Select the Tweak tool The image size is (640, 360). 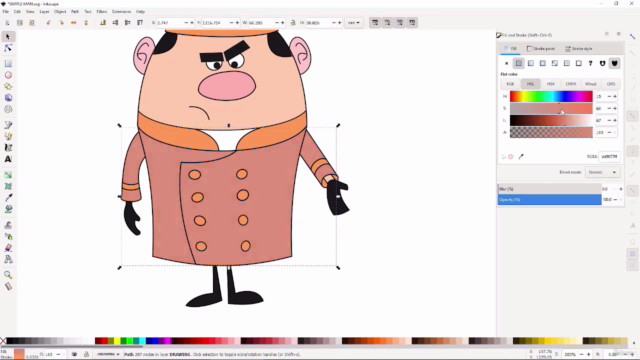[x=8, y=225]
